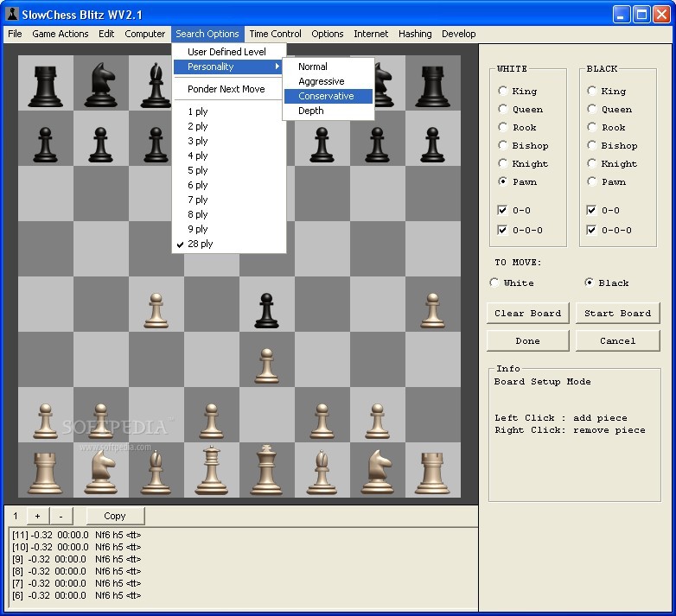The image size is (676, 616).
Task: Click the white queen on d1
Action: tap(211, 470)
